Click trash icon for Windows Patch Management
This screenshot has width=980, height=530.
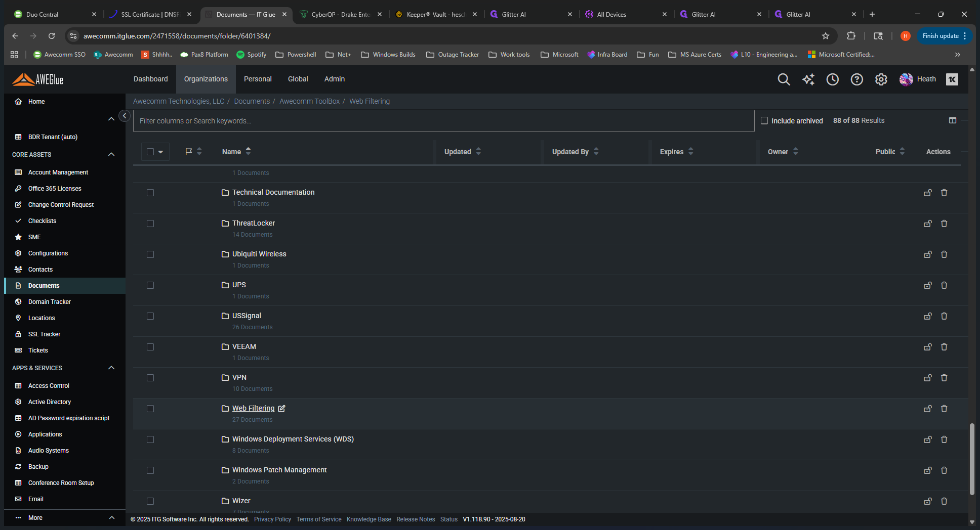944,470
